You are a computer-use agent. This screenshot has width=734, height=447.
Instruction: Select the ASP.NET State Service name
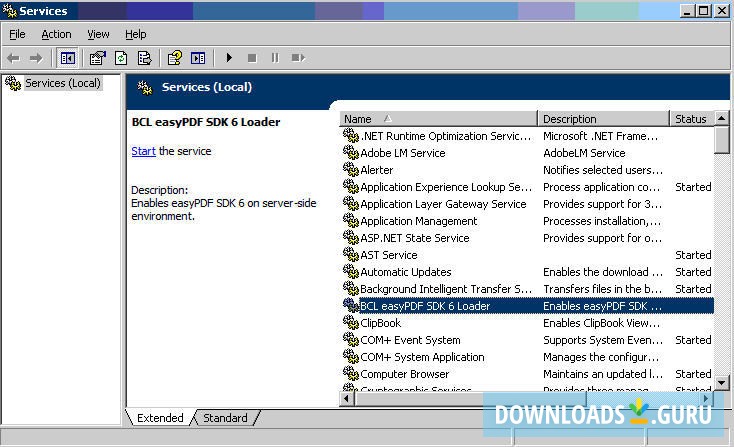click(415, 238)
